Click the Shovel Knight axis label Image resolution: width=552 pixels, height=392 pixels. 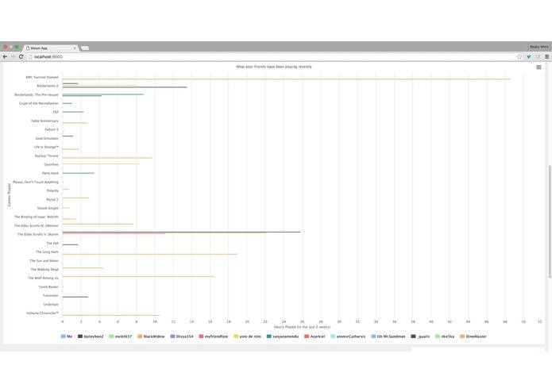tap(48, 208)
